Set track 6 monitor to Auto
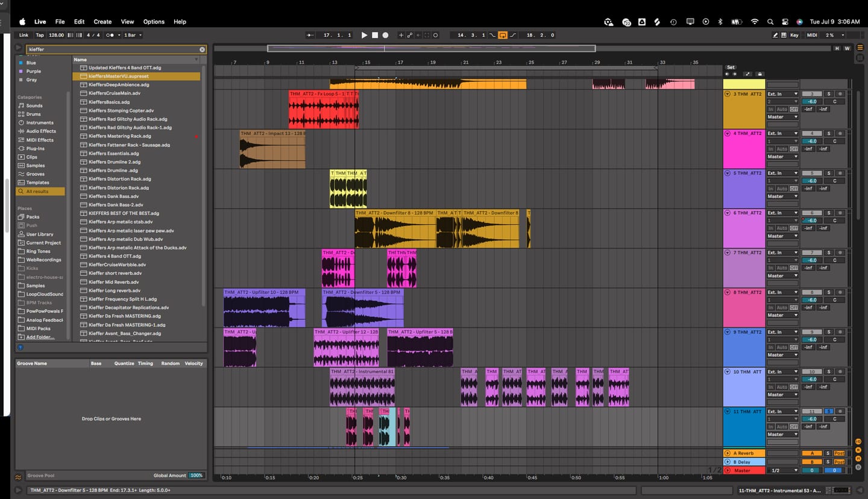Screen dimensions: 868x499 [782, 228]
